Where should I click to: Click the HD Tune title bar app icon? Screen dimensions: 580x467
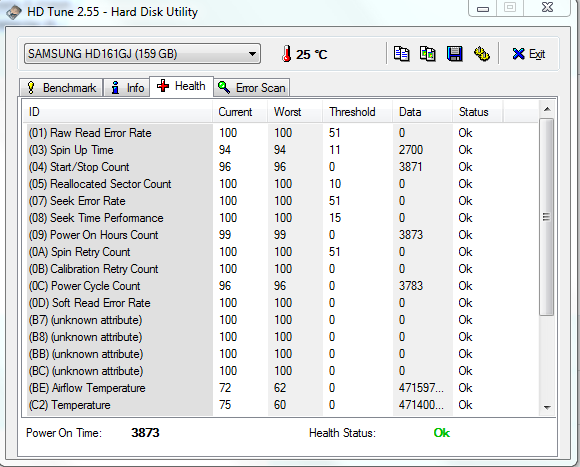point(13,12)
